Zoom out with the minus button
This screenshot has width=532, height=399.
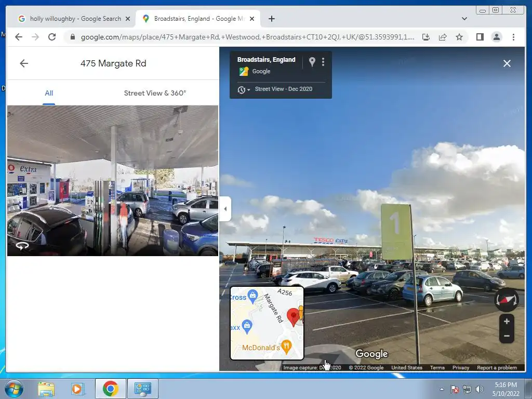(x=507, y=336)
